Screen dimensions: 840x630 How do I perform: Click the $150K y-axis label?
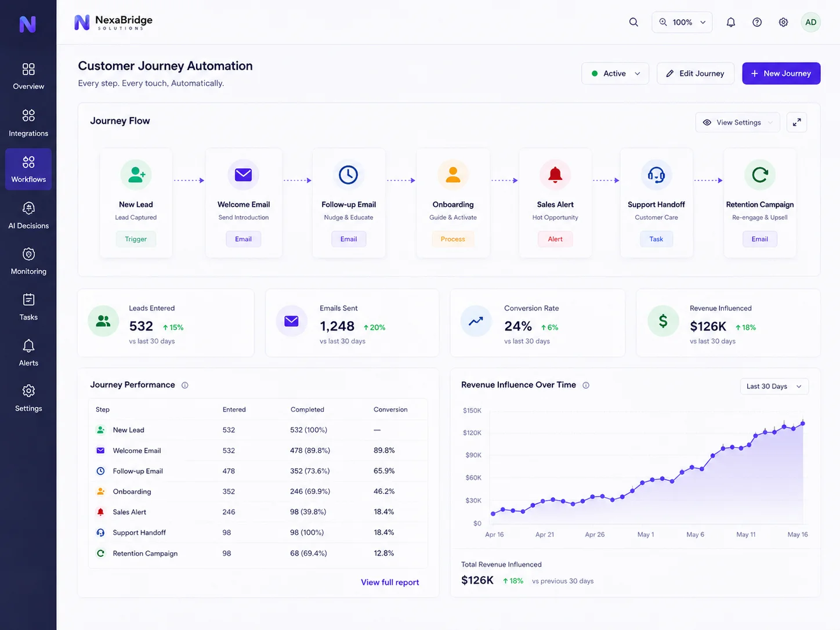pos(472,411)
